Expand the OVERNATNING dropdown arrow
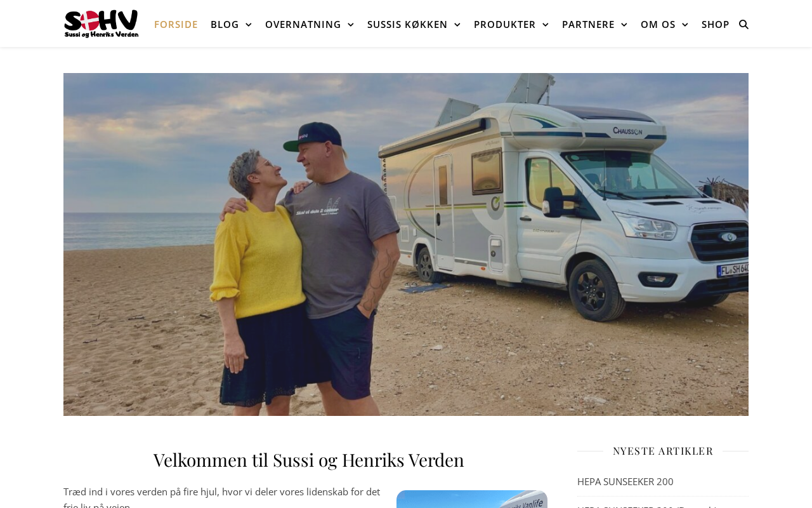Screen dimensions: 812x508 click(350, 25)
